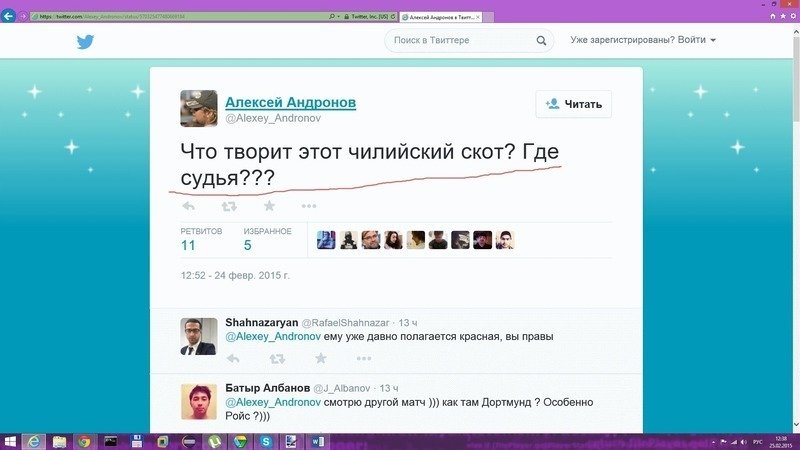Open the Алексей Андронов profile name link
This screenshot has height=450, width=800.
click(290, 102)
